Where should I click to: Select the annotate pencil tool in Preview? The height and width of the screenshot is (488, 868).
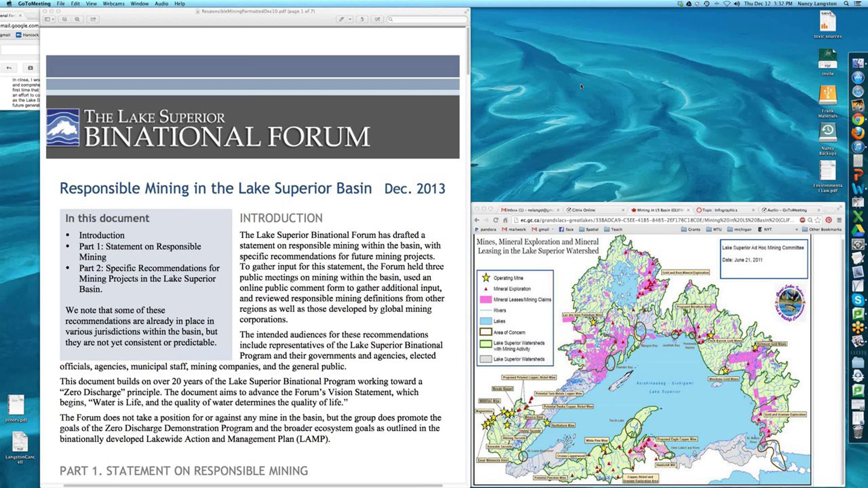click(341, 19)
